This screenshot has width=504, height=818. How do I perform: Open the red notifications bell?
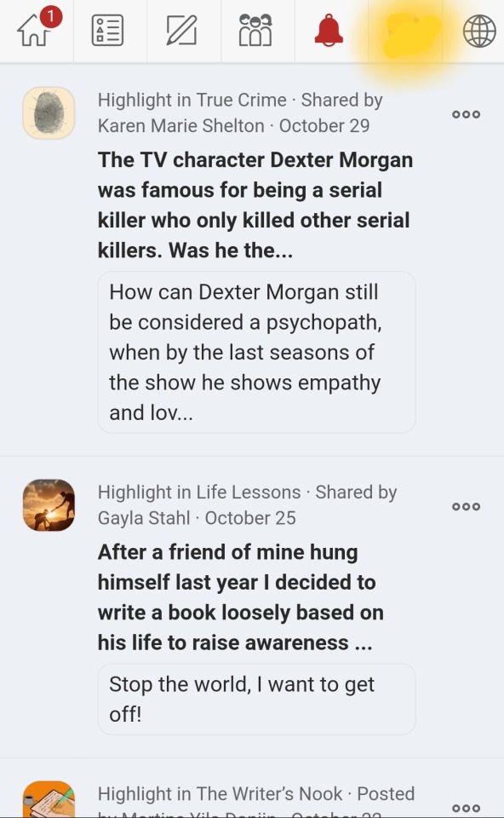(329, 31)
